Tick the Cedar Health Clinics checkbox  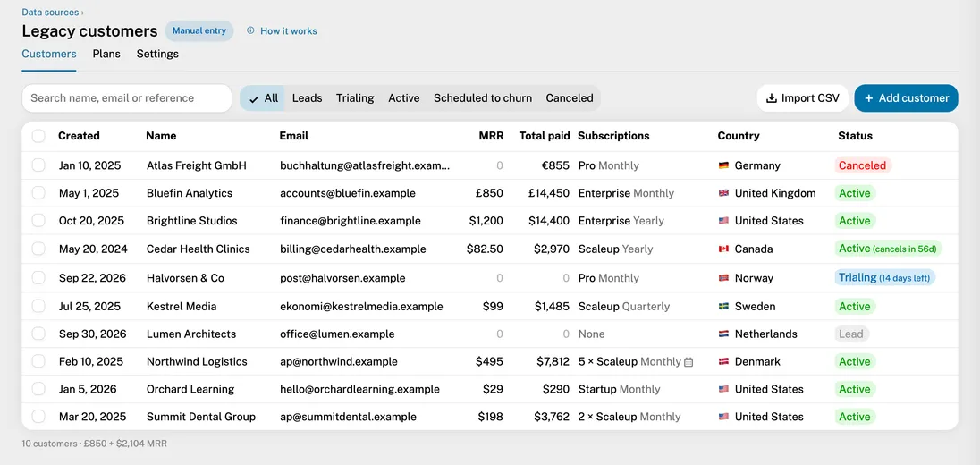(38, 248)
